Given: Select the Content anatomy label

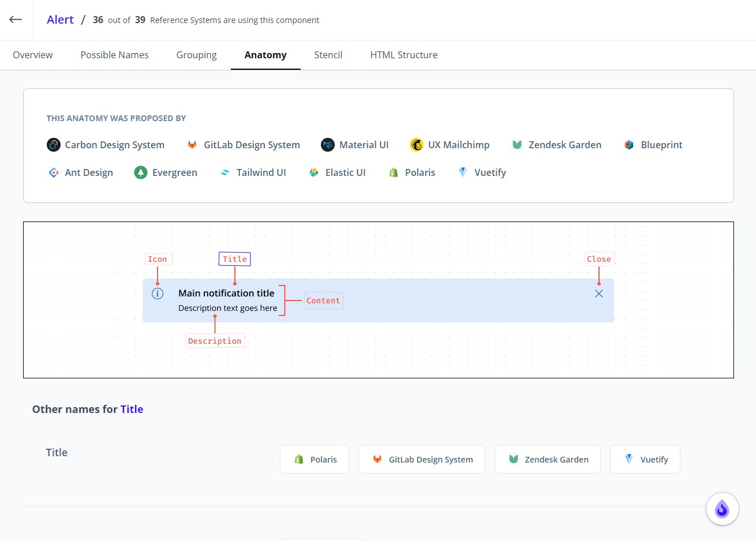Looking at the screenshot, I should pyautogui.click(x=323, y=300).
